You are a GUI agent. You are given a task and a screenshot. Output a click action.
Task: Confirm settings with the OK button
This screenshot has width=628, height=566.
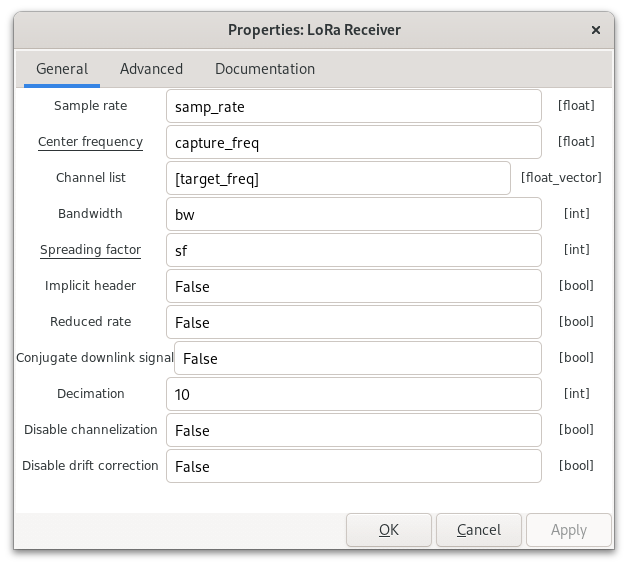[388, 530]
